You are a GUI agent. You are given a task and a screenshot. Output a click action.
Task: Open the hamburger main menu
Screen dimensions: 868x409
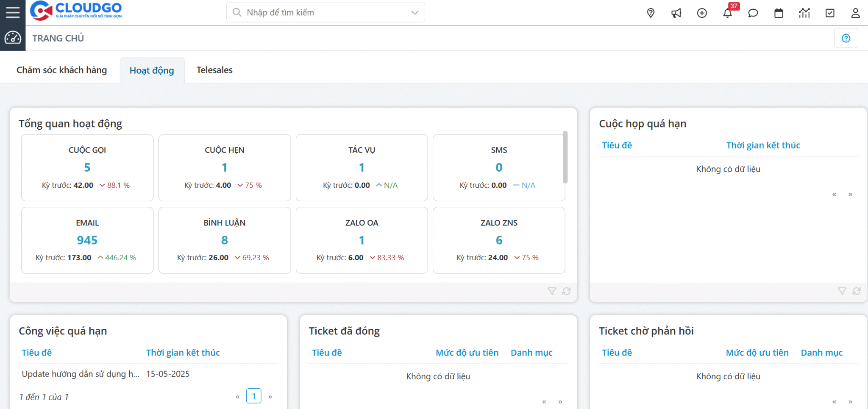coord(13,12)
